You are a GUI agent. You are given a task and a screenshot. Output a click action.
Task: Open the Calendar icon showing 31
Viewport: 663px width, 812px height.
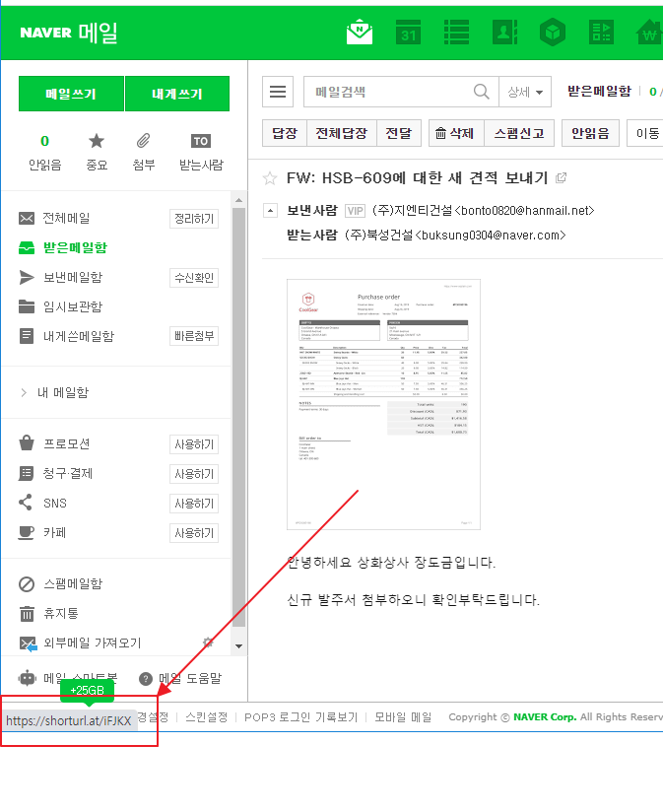(x=408, y=33)
